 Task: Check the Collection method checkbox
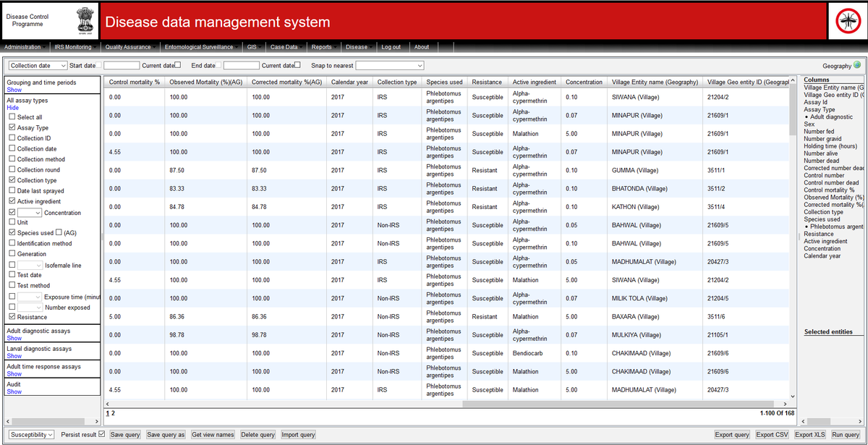pyautogui.click(x=12, y=159)
